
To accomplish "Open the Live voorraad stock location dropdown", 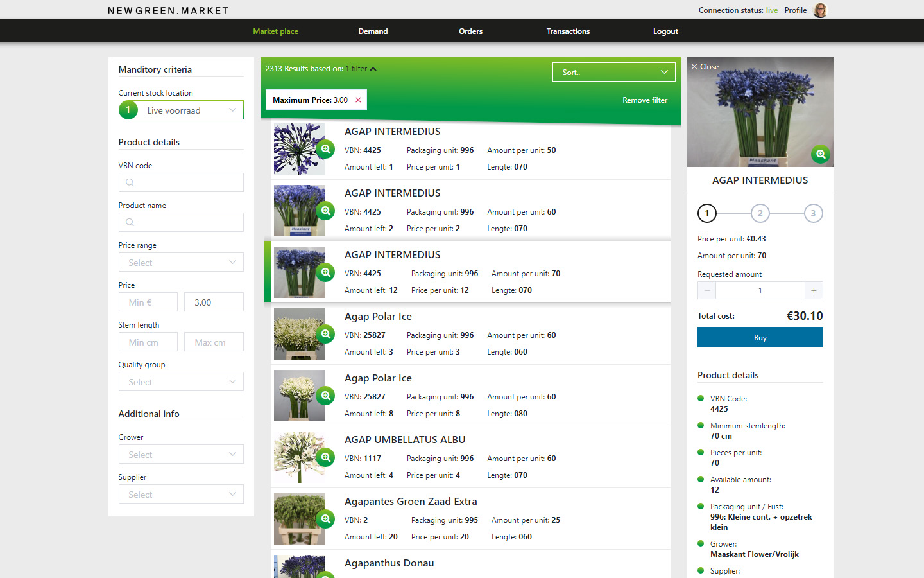I will click(x=181, y=110).
